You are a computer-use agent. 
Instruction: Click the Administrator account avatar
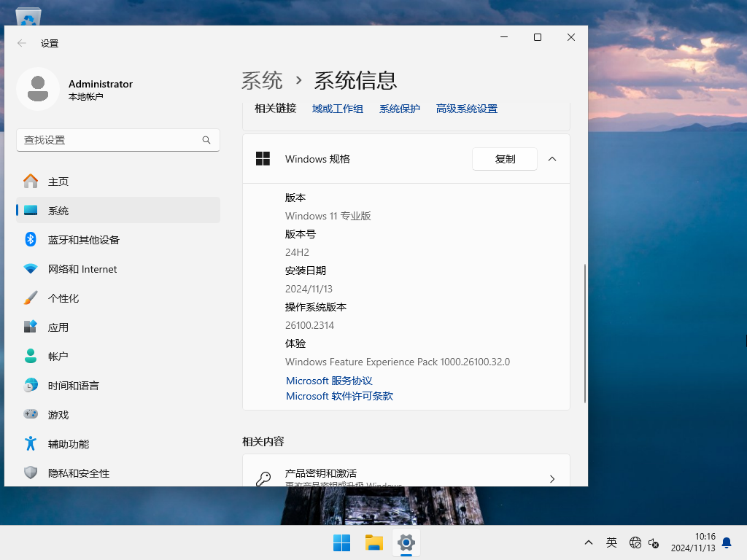[x=38, y=88]
